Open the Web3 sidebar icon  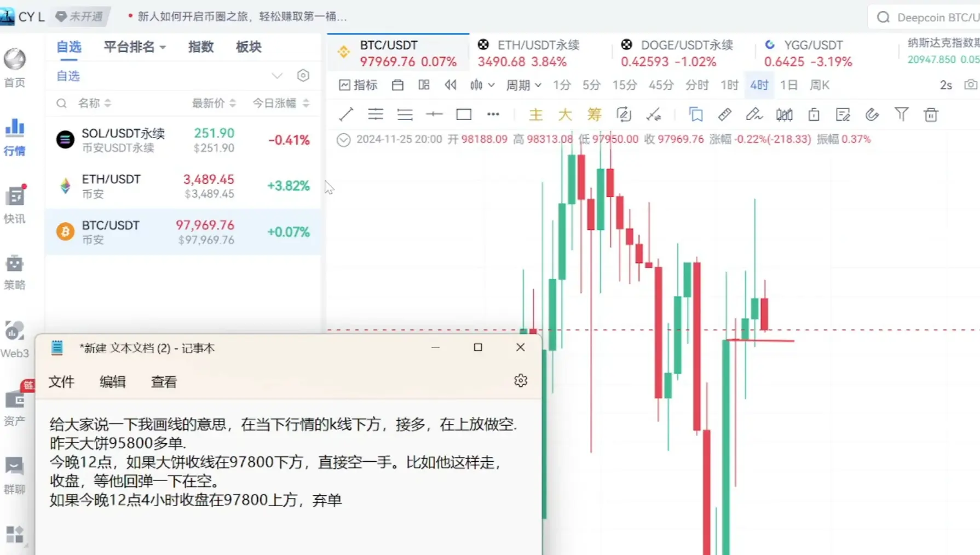tap(15, 340)
